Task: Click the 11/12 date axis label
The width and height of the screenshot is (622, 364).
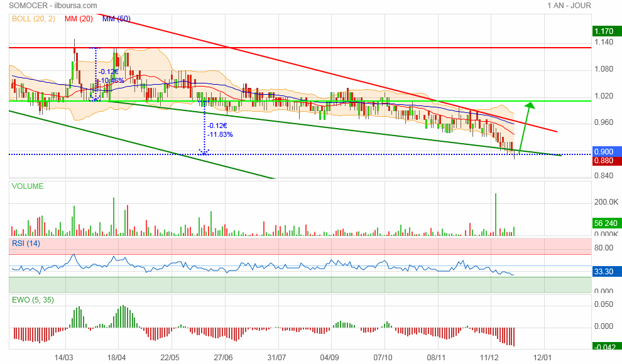Action: click(x=489, y=358)
